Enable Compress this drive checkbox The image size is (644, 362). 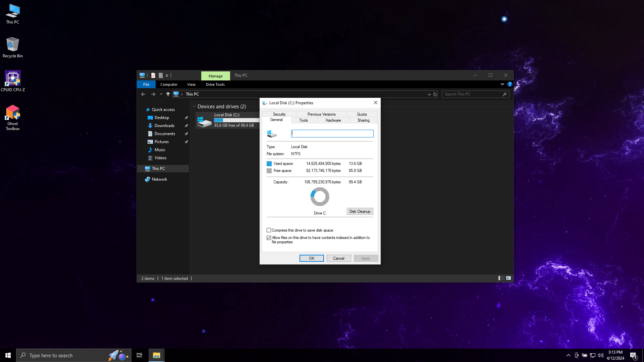click(x=269, y=230)
